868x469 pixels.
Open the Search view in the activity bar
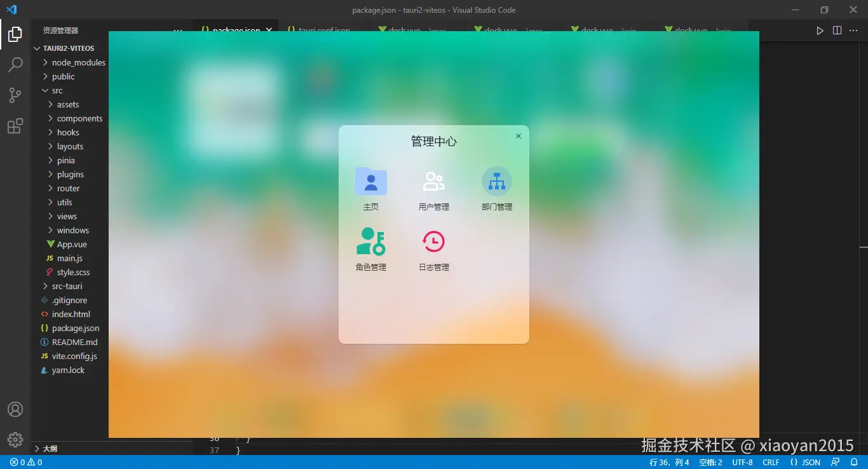pyautogui.click(x=15, y=64)
